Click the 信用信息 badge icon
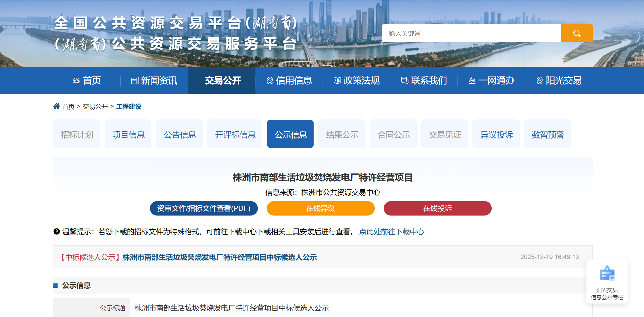 270,80
